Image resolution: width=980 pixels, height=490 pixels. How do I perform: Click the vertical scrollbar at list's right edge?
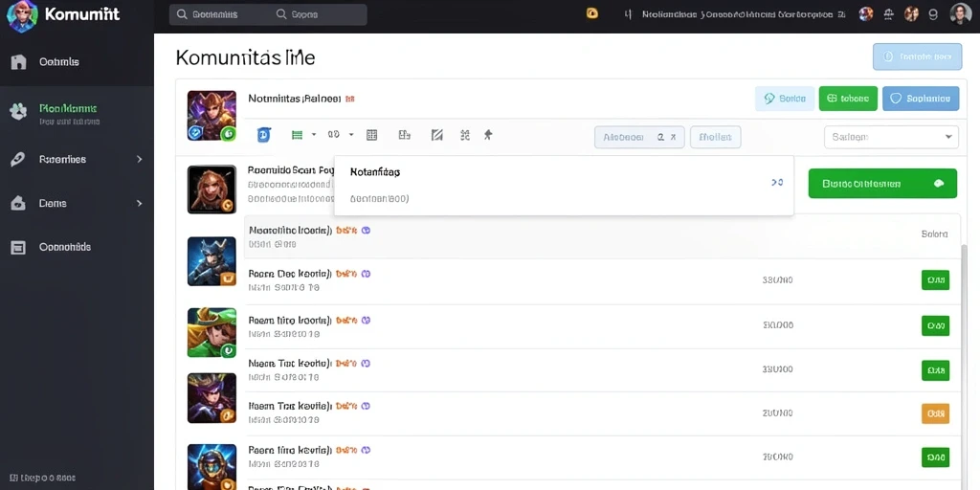point(964,366)
